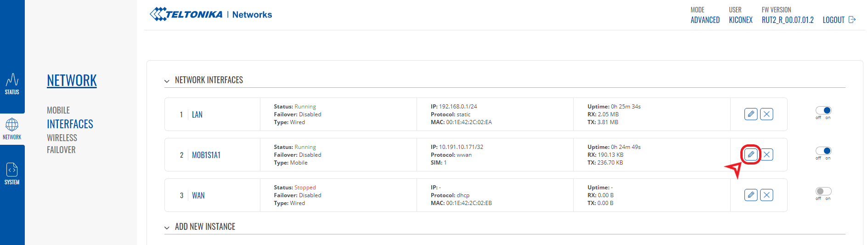This screenshot has height=245, width=868.
Task: Open WAN interface edit pencil
Action: [751, 195]
